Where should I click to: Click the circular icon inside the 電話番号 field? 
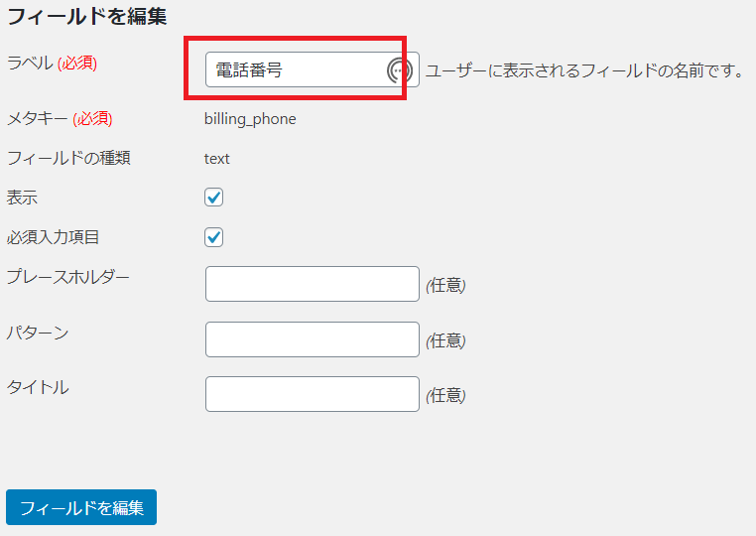point(399,70)
